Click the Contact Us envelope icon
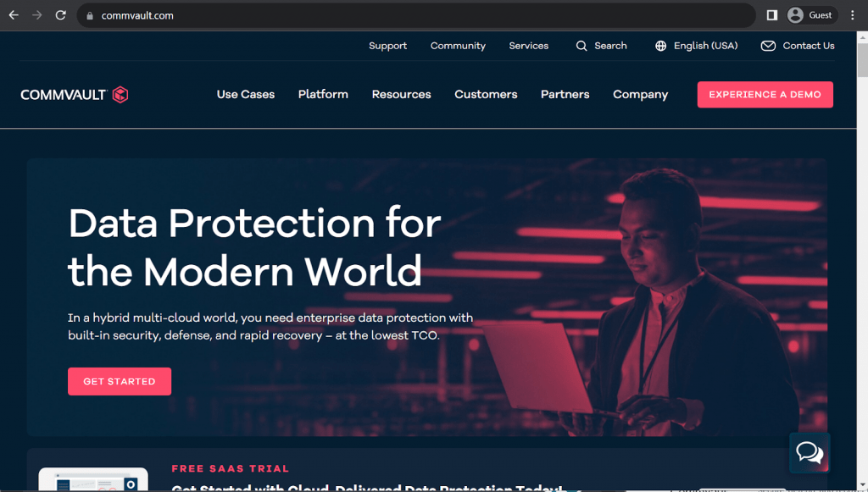The width and height of the screenshot is (868, 492). click(768, 46)
